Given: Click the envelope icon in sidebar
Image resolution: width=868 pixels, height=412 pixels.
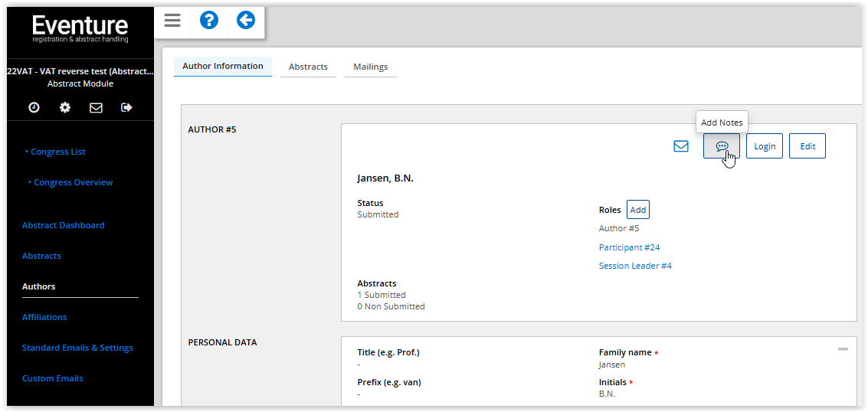Looking at the screenshot, I should 96,108.
